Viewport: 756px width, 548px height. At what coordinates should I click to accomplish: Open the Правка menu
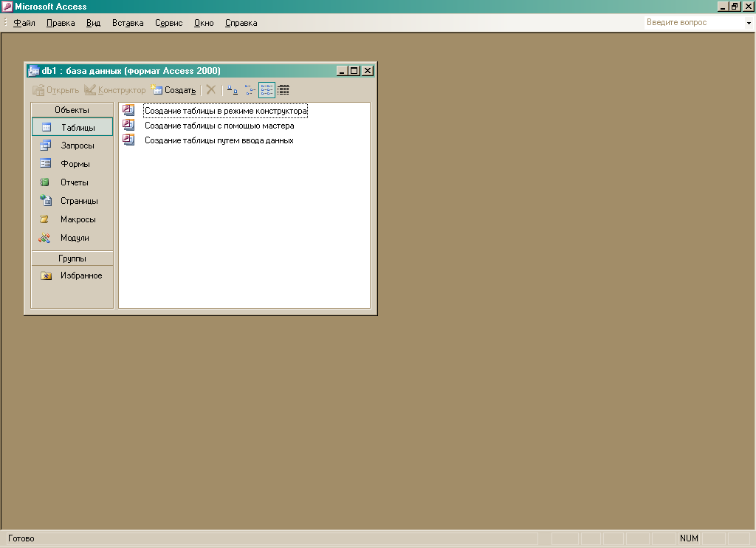61,23
